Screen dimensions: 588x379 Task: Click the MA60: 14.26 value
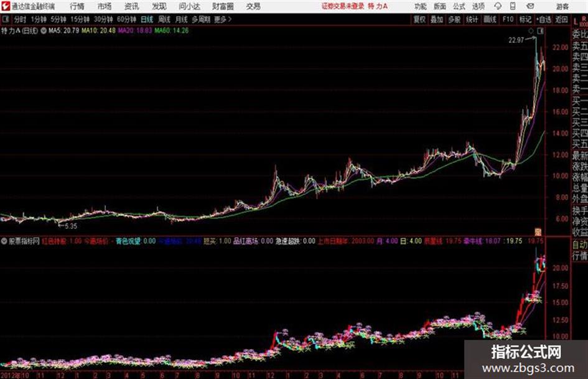171,30
